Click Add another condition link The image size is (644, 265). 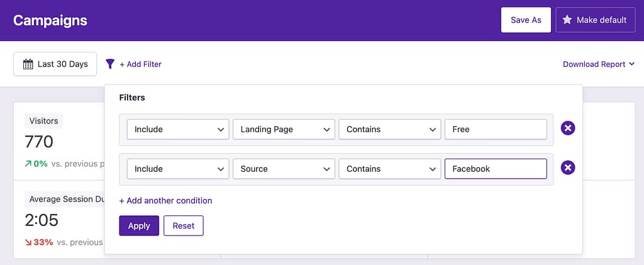[x=166, y=201]
